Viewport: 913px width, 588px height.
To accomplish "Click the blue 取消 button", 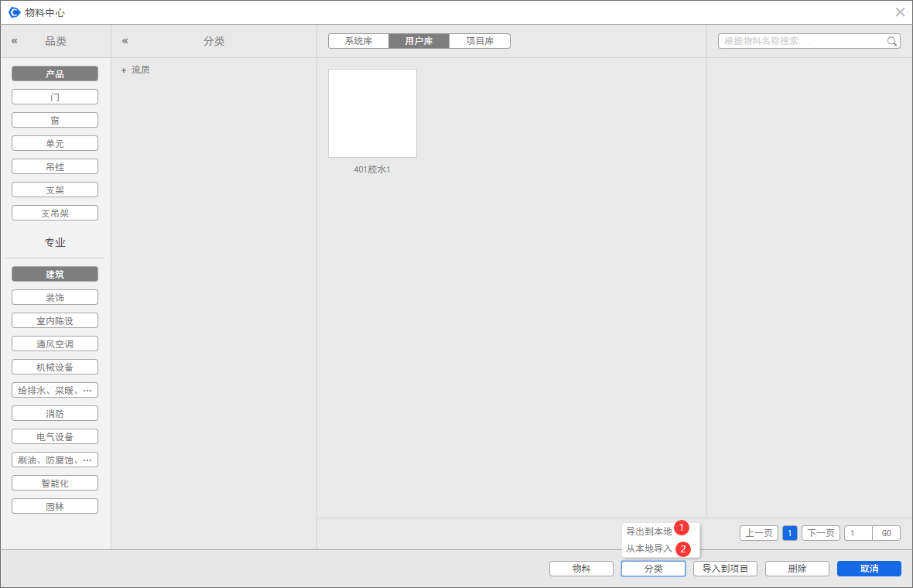I will tap(869, 569).
